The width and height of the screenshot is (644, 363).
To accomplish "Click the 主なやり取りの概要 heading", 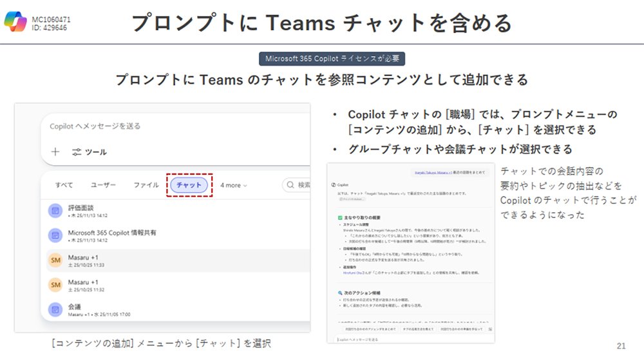I will tap(362, 217).
